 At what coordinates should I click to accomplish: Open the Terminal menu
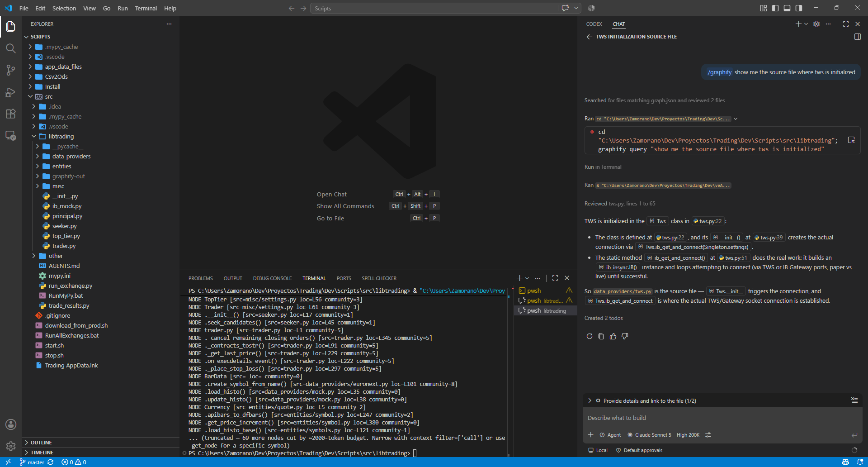point(146,8)
